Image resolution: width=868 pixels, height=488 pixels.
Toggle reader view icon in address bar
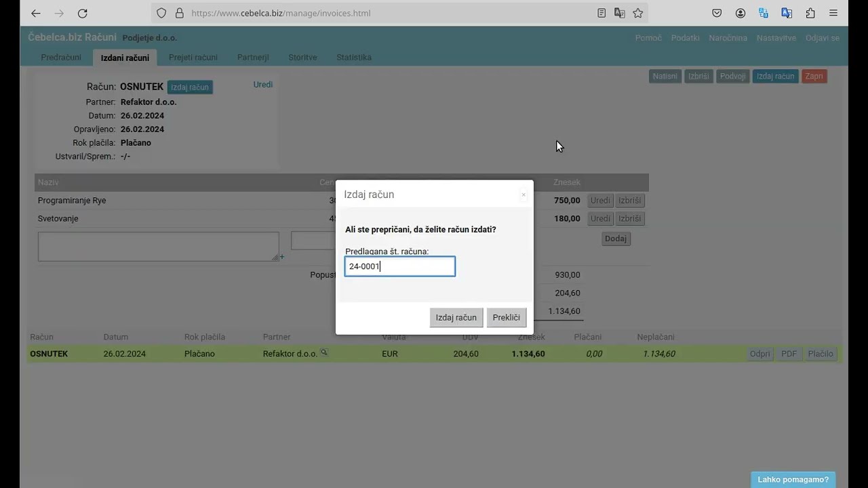[601, 13]
